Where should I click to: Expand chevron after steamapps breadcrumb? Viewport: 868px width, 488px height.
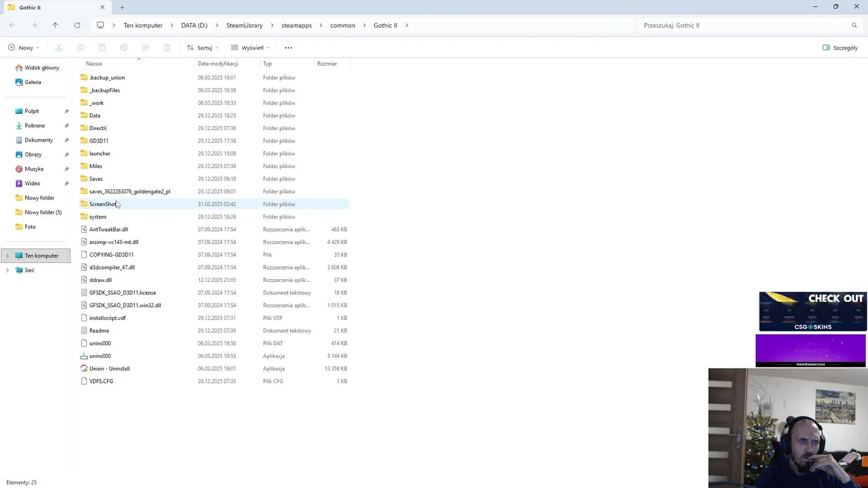pos(321,25)
